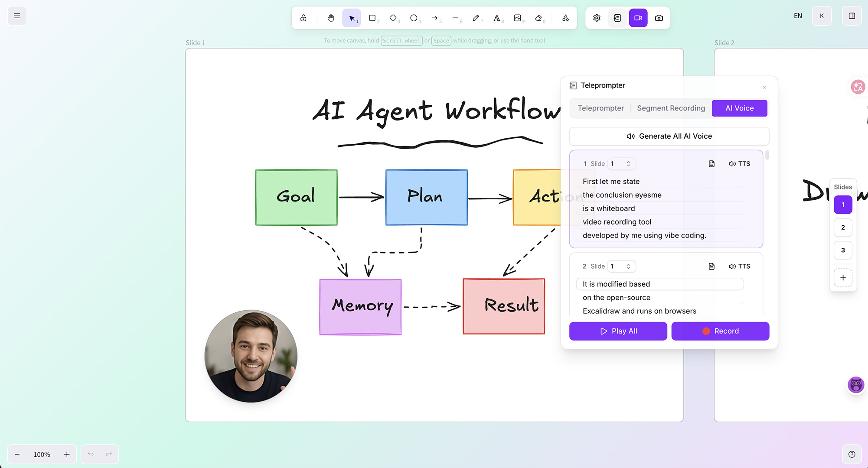Screen dimensions: 868x468
Task: Click the translate icon at right edge
Action: [x=858, y=87]
